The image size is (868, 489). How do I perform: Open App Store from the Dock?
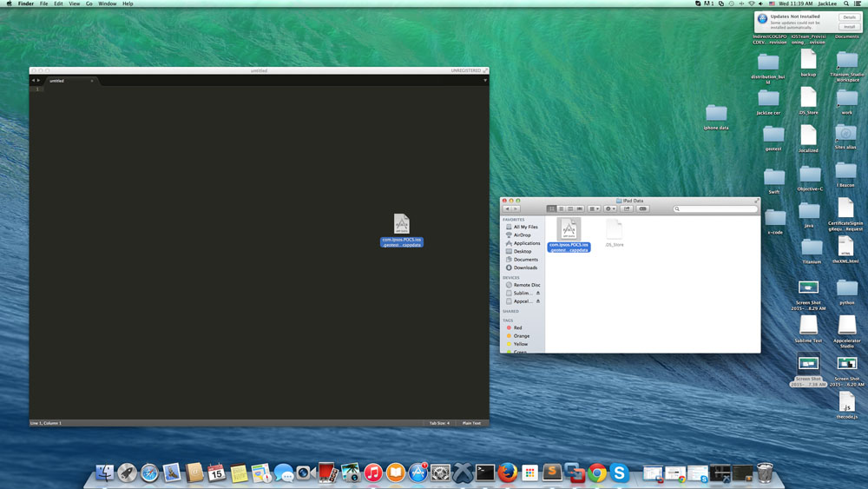418,473
